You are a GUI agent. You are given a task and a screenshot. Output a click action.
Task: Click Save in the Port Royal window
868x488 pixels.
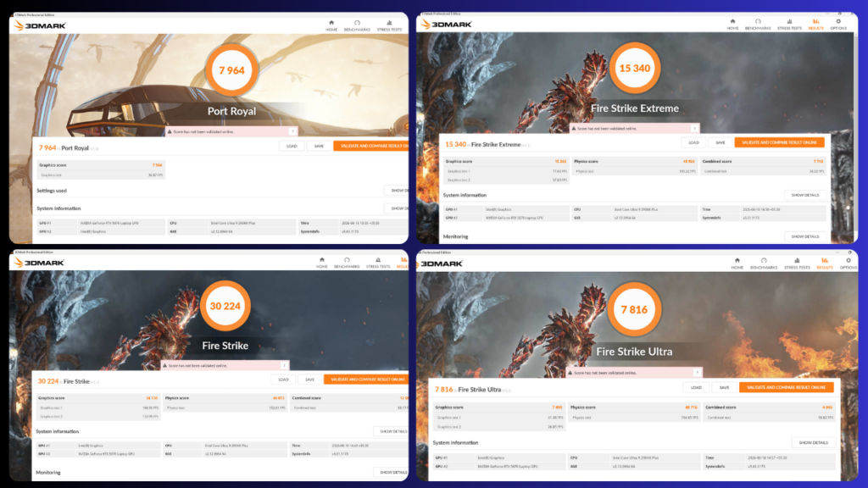point(319,146)
